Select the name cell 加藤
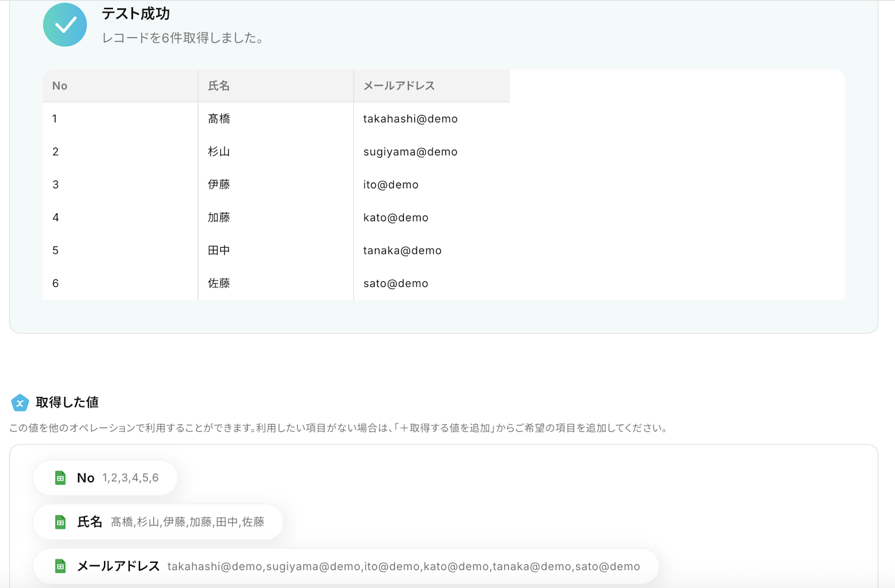This screenshot has height=588, width=895. (219, 217)
